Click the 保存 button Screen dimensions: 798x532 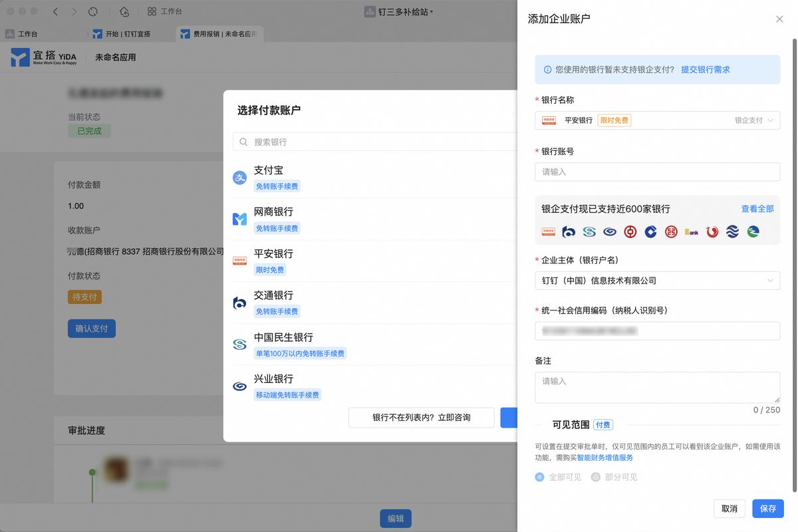tap(767, 509)
